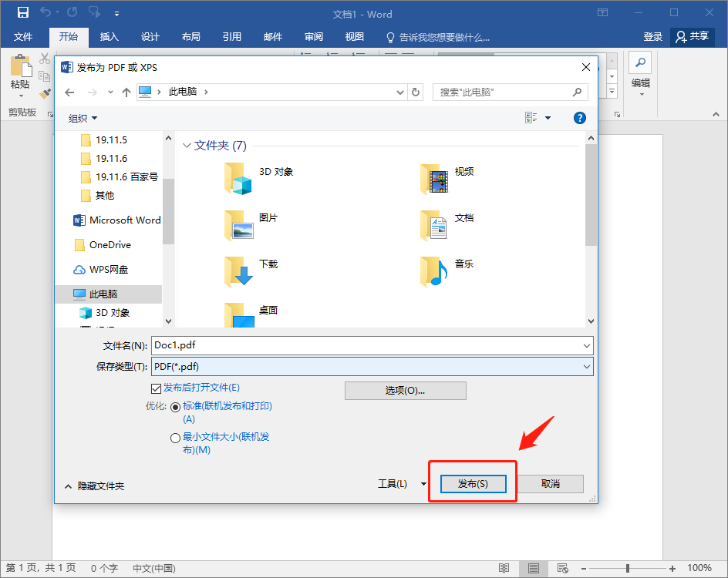This screenshot has height=578, width=728.
Task: Select the 3D 对象 folder icon in file list
Action: 238,179
